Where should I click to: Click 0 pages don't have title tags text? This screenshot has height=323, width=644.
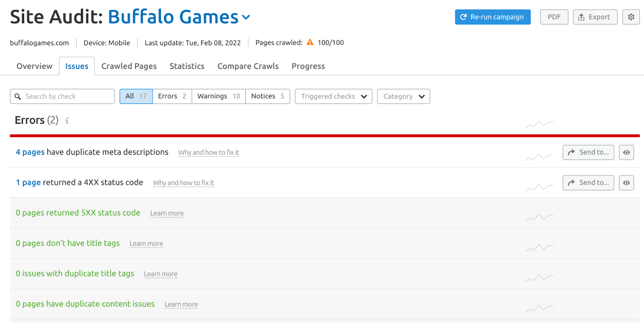(x=68, y=243)
